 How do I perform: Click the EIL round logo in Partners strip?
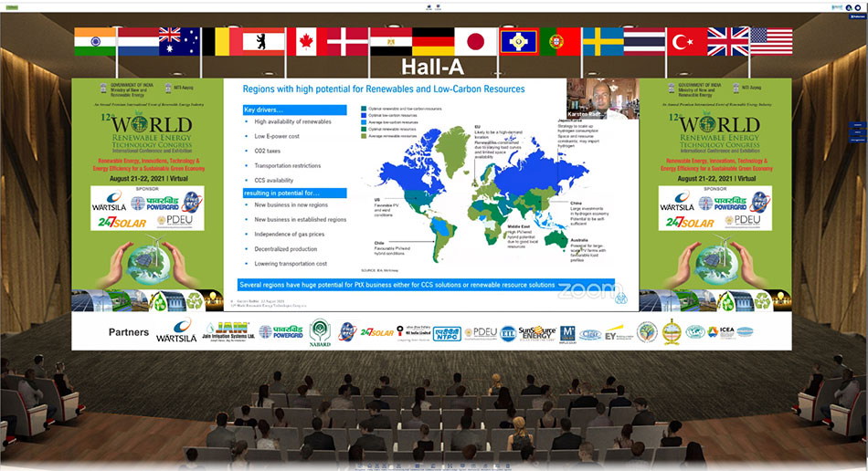(x=508, y=333)
